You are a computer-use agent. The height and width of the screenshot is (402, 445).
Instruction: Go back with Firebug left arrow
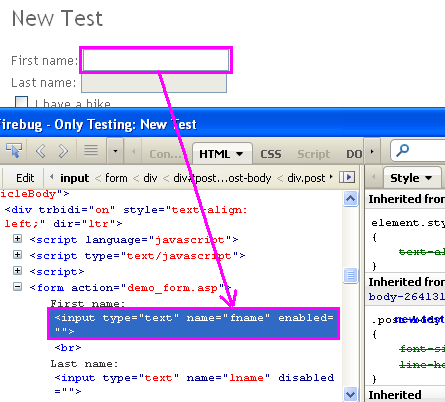pyautogui.click(x=40, y=151)
